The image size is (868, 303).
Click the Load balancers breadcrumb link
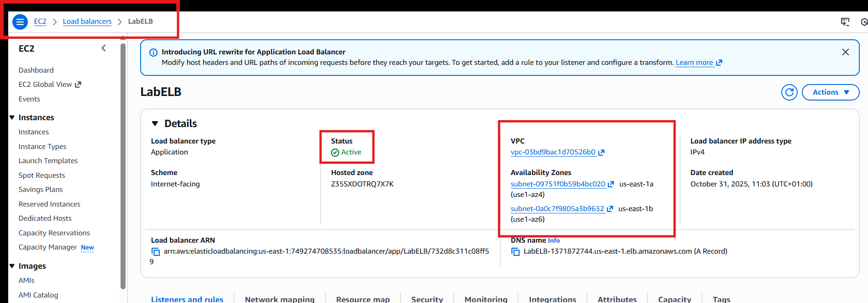[x=87, y=21]
